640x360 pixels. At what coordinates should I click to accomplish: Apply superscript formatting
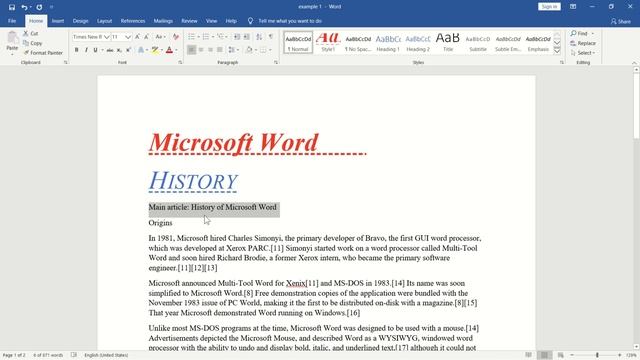128,50
